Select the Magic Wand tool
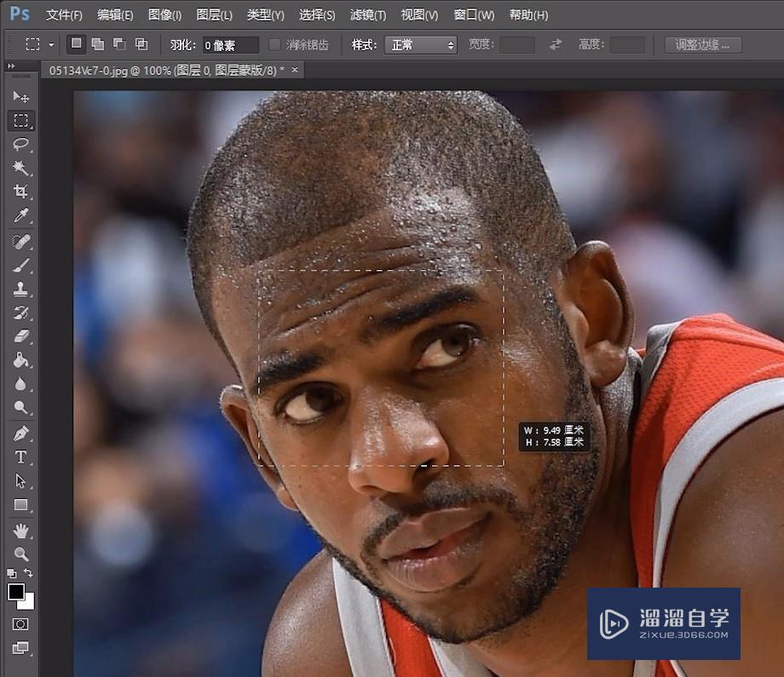The image size is (784, 677). (x=20, y=168)
